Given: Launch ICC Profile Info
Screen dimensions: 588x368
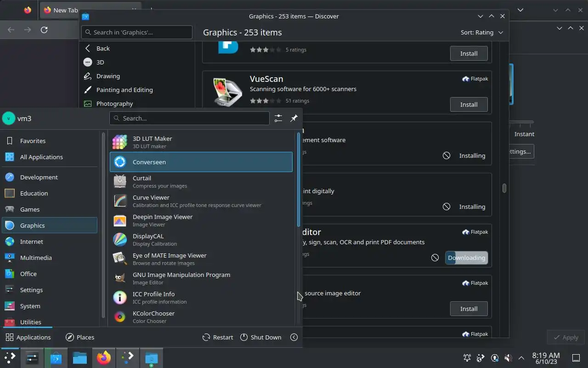Looking at the screenshot, I should [201, 298].
